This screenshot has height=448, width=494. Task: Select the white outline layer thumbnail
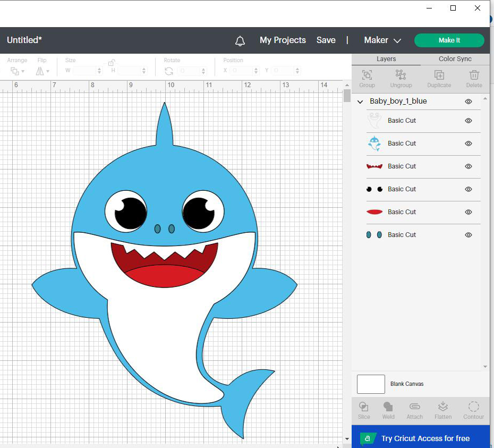click(x=374, y=121)
